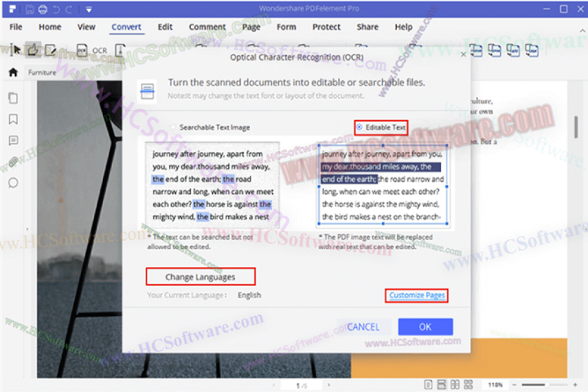Click the second convert-format icon on right toolbar
The width and height of the screenshot is (588, 392).
(x=495, y=50)
